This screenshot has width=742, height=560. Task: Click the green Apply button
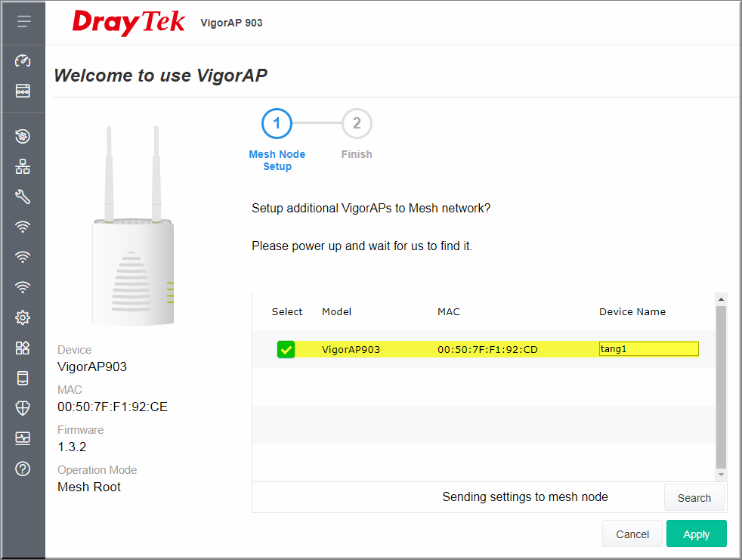tap(696, 534)
